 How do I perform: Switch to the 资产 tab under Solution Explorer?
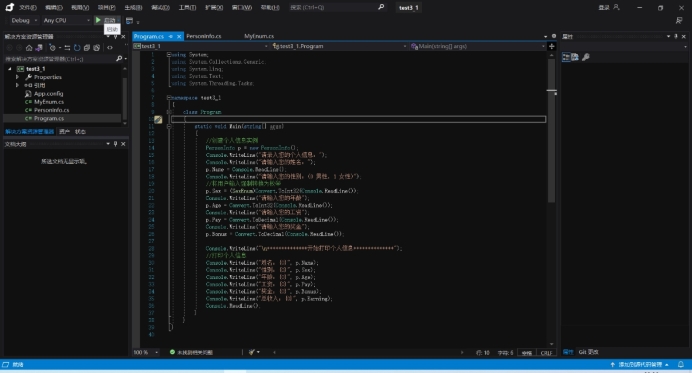click(x=64, y=132)
